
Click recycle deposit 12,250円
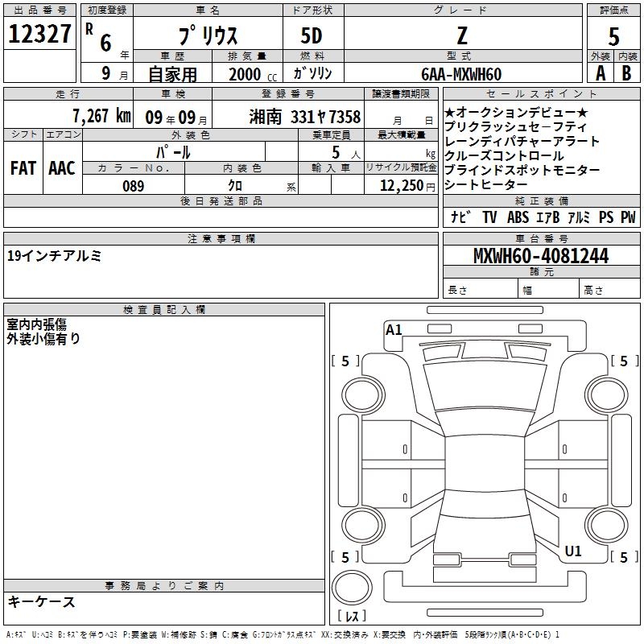(407, 186)
